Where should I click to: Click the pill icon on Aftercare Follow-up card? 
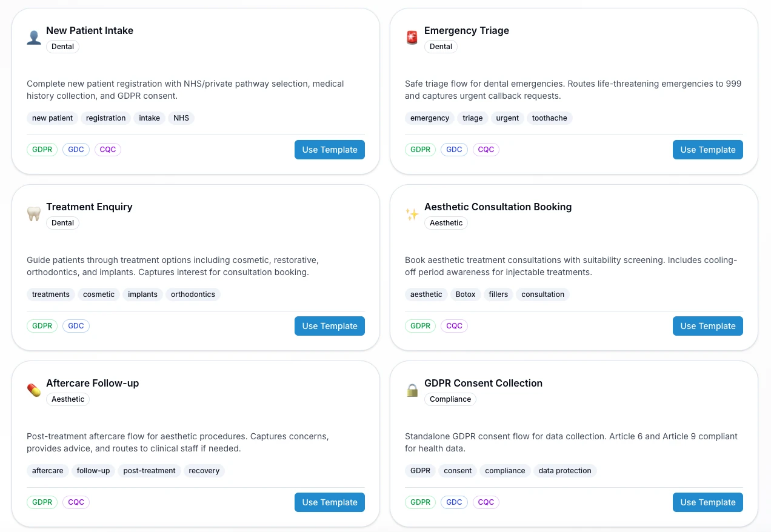[34, 390]
